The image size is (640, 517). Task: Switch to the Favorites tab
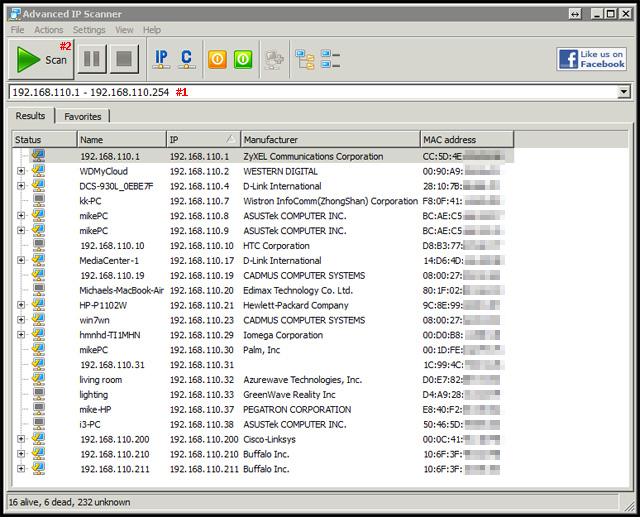83,116
